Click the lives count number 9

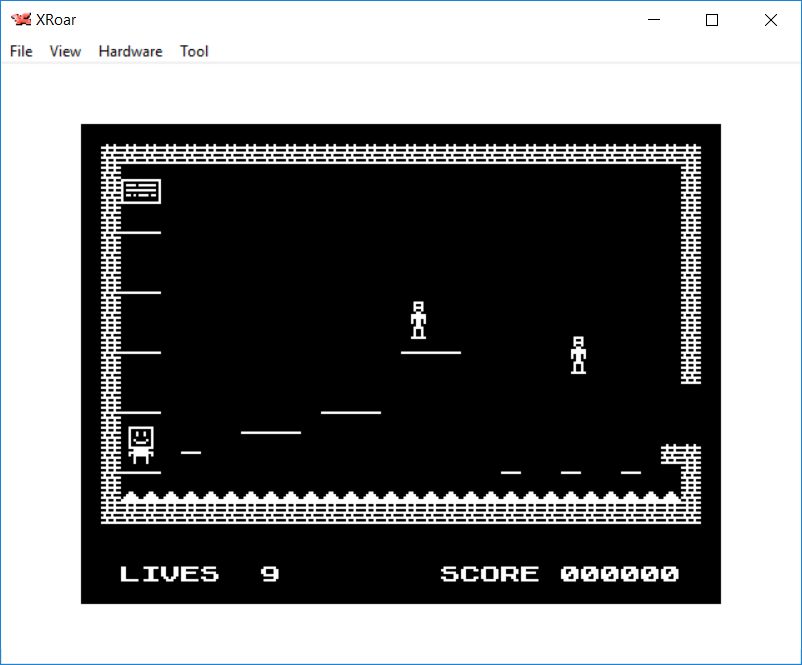[270, 574]
